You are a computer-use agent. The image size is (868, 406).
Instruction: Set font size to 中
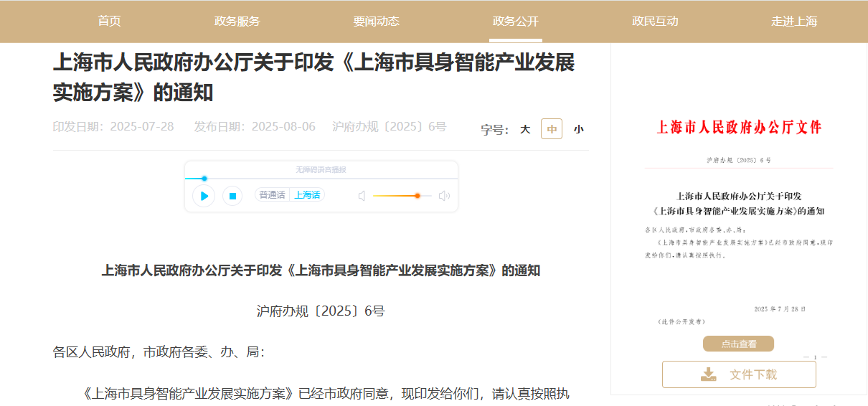coord(552,129)
